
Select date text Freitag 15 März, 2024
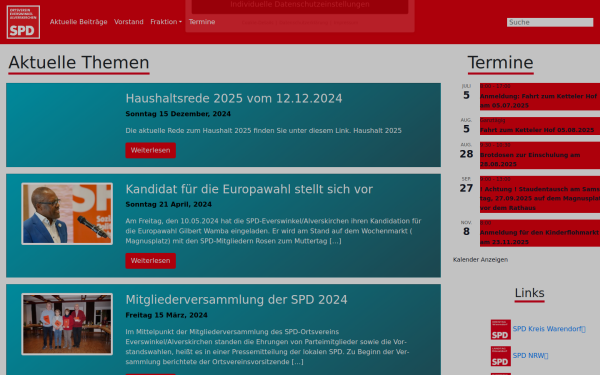point(166,315)
